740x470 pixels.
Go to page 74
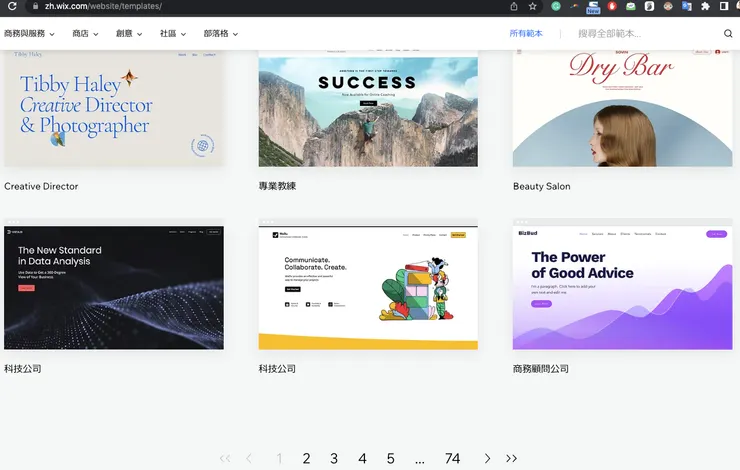pos(452,458)
